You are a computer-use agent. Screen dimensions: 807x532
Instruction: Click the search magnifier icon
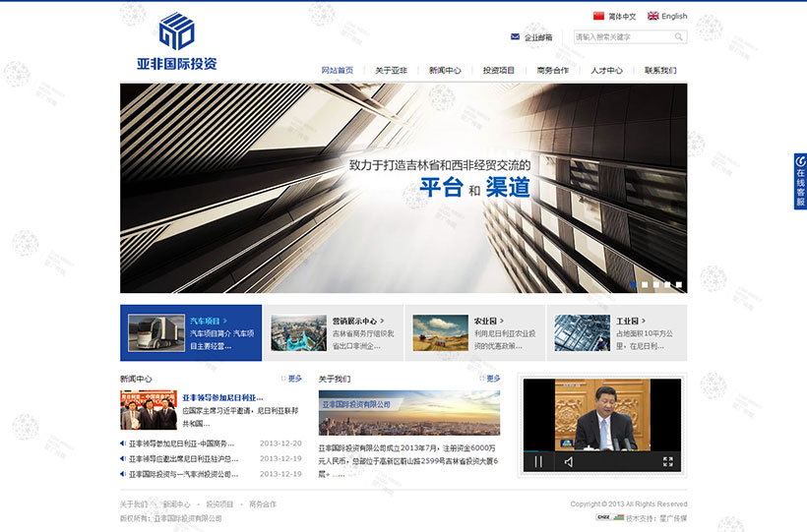coord(678,37)
